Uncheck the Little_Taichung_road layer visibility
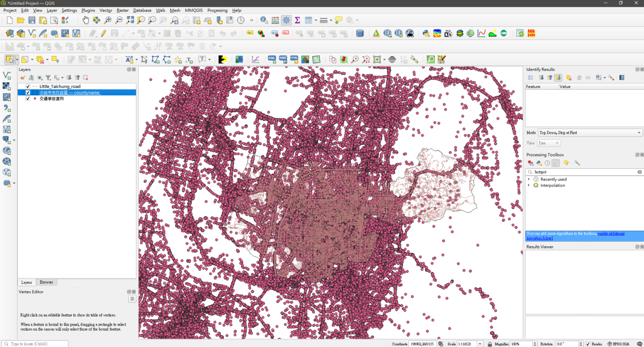The image size is (644, 347). click(28, 86)
